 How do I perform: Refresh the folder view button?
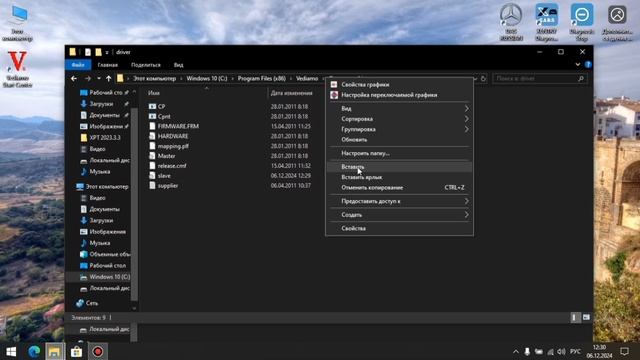coord(483,78)
